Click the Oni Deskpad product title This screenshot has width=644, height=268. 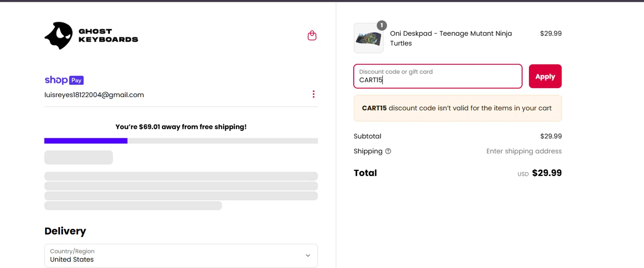click(451, 38)
